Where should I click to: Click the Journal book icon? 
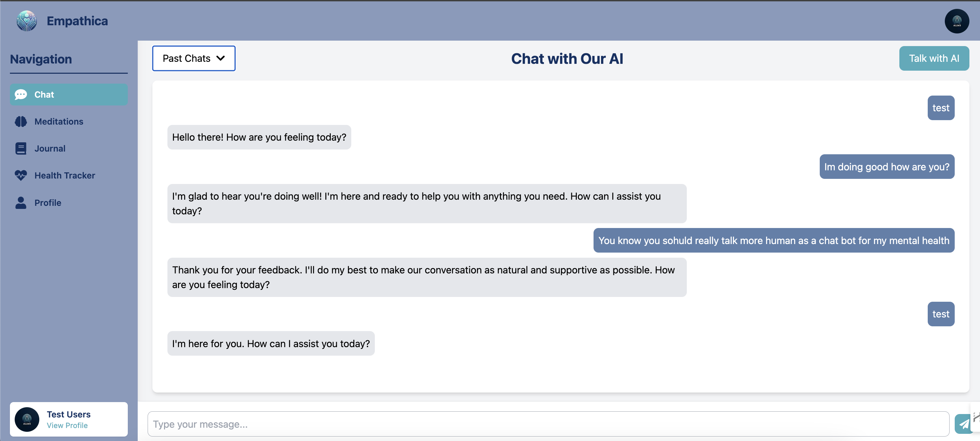(21, 148)
